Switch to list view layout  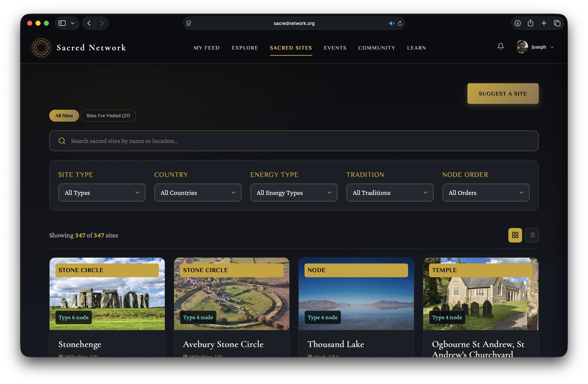[x=532, y=235]
